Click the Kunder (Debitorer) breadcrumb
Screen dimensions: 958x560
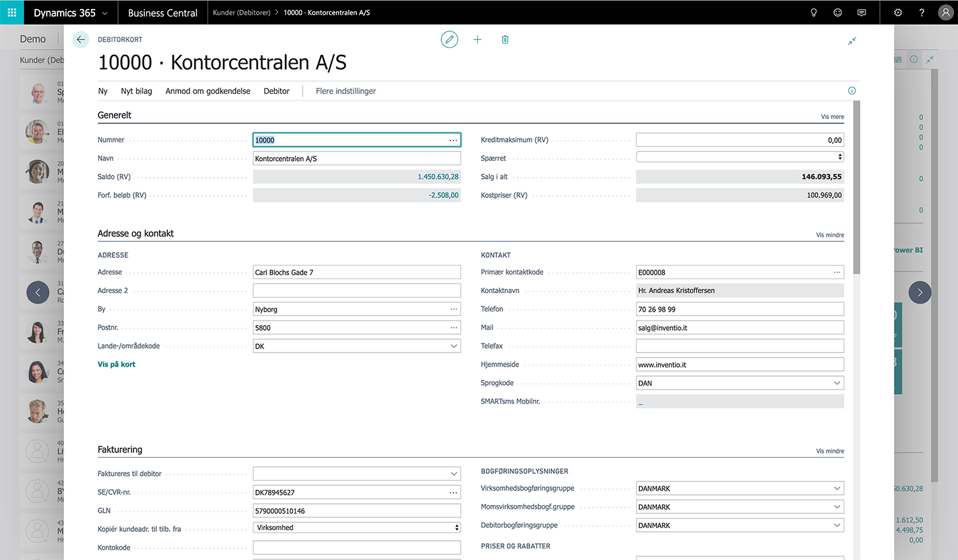pyautogui.click(x=241, y=13)
